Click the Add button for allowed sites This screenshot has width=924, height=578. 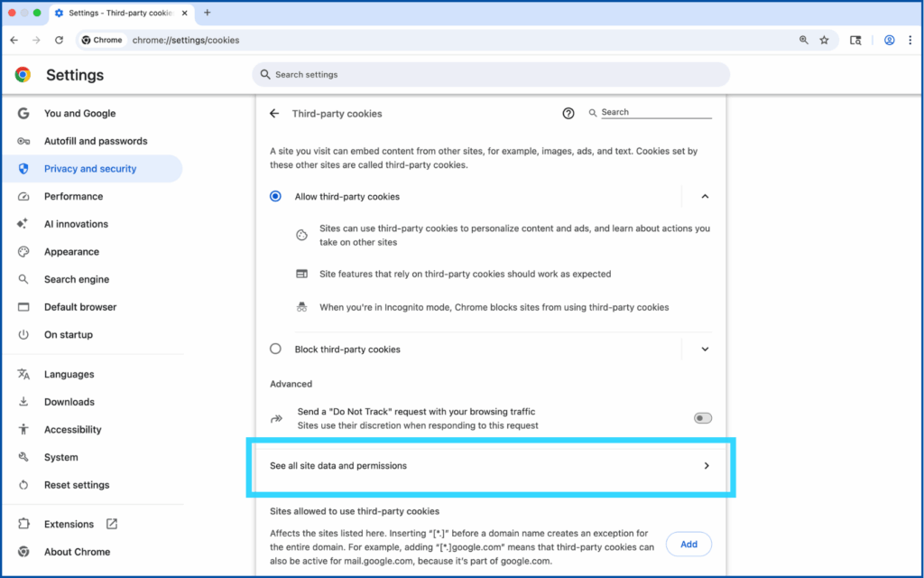[688, 545]
